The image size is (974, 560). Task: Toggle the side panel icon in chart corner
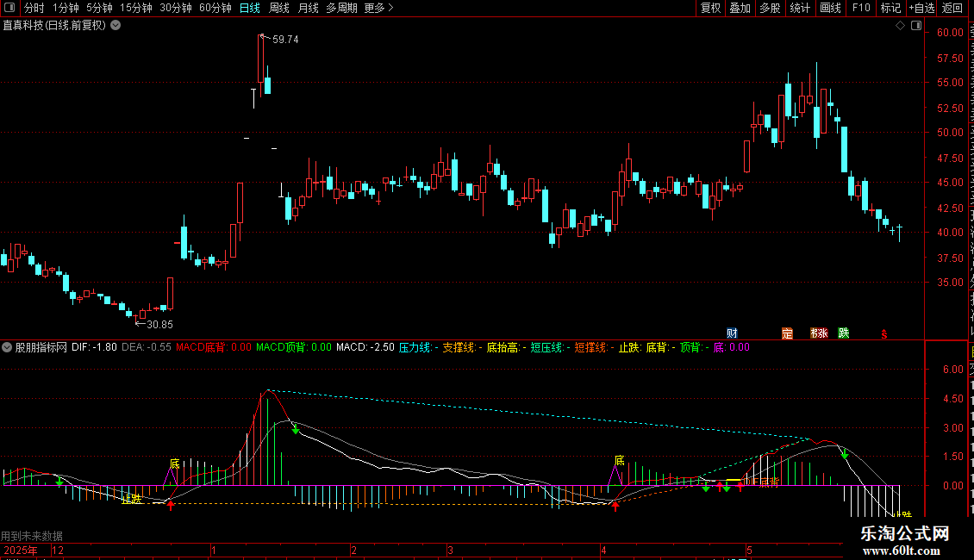(916, 26)
